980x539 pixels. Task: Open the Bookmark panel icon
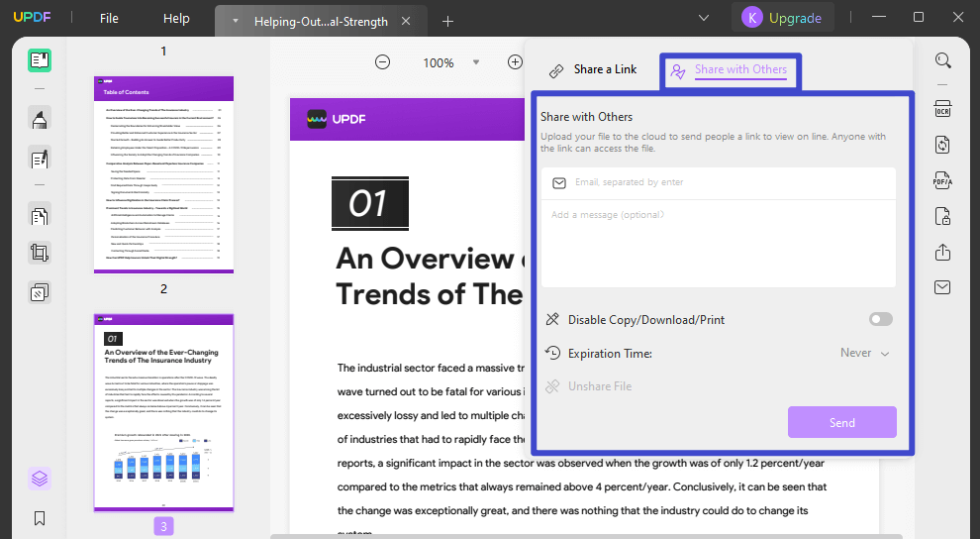pos(40,518)
